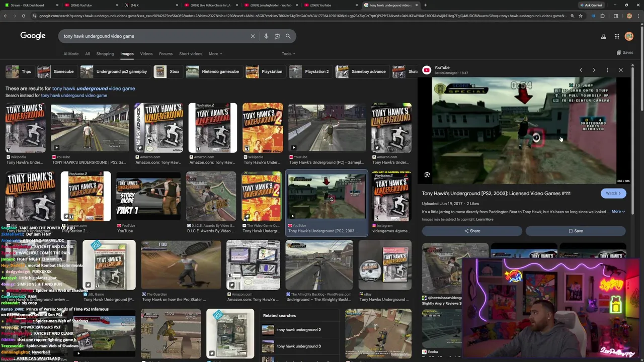This screenshot has width=644, height=362.
Task: Search inside image with lens overlay
Action: pyautogui.click(x=427, y=175)
